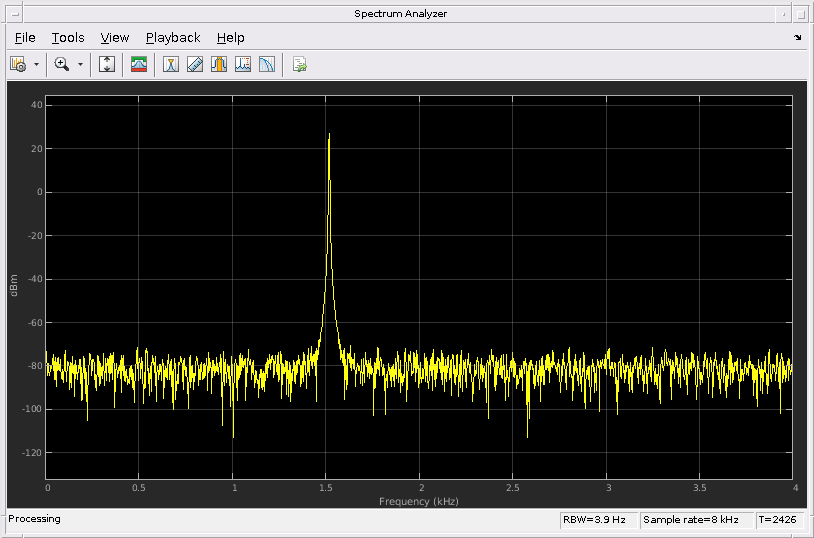Open the window menu button at title bar left
This screenshot has width=814, height=538.
15,14
